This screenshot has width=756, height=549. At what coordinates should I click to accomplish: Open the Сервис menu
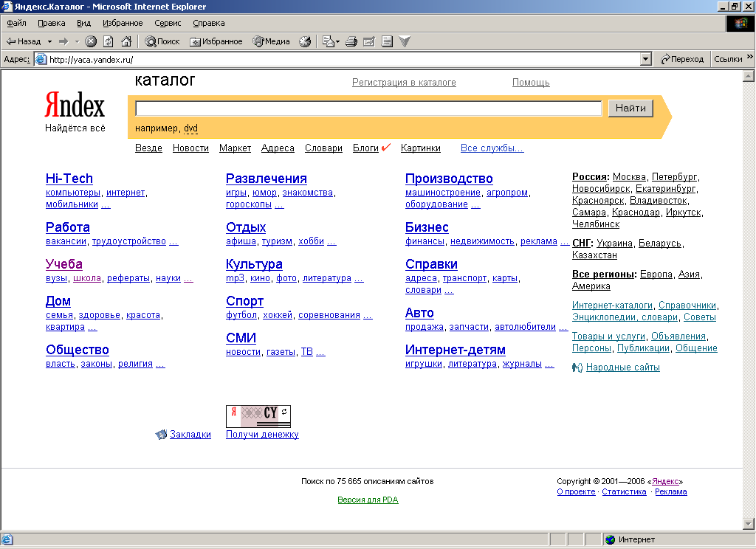[168, 23]
